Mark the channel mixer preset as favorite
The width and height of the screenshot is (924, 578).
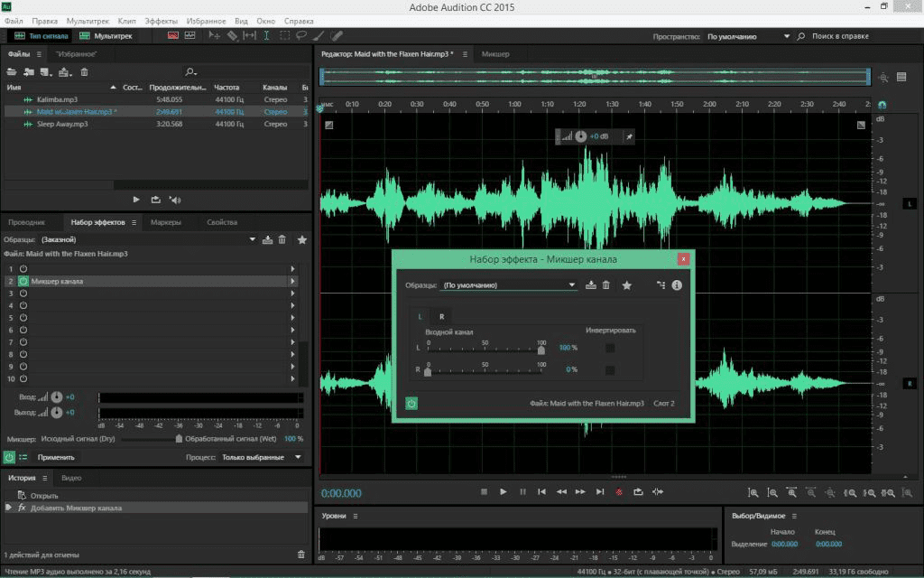coord(626,284)
